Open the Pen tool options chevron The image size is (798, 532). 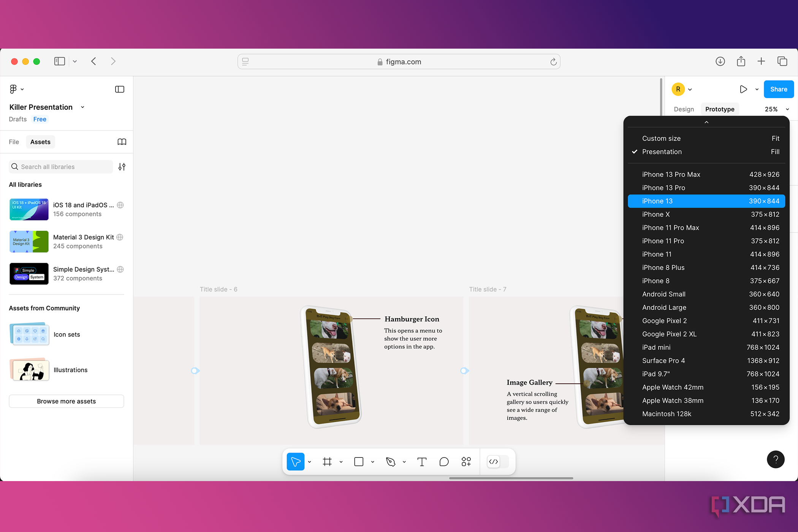404,462
